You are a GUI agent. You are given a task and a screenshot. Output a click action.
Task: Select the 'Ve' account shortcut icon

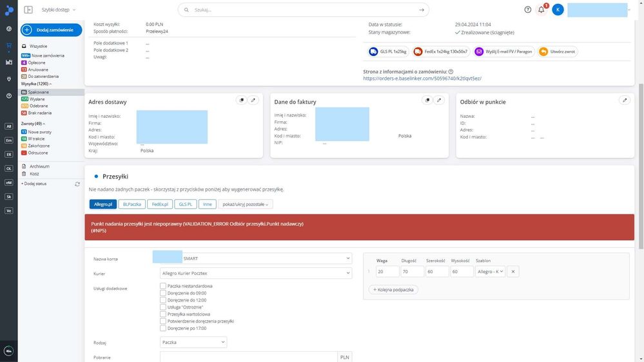coord(8,211)
